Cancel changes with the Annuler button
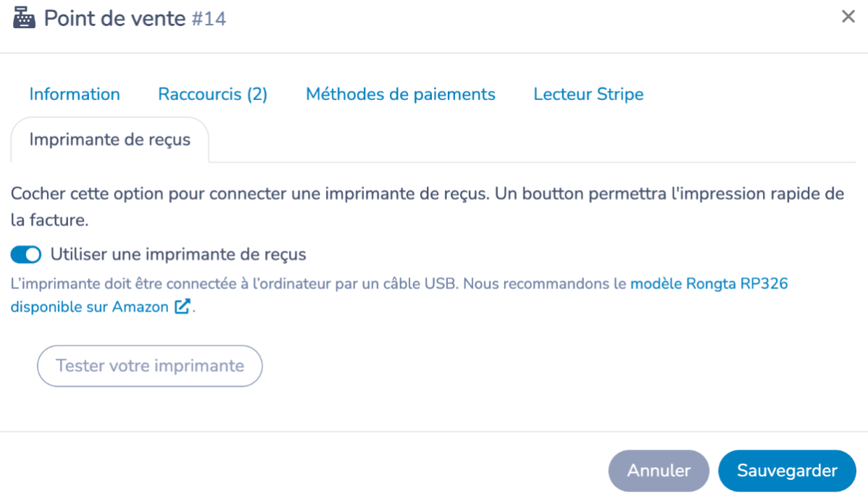The height and width of the screenshot is (503, 868). point(659,470)
